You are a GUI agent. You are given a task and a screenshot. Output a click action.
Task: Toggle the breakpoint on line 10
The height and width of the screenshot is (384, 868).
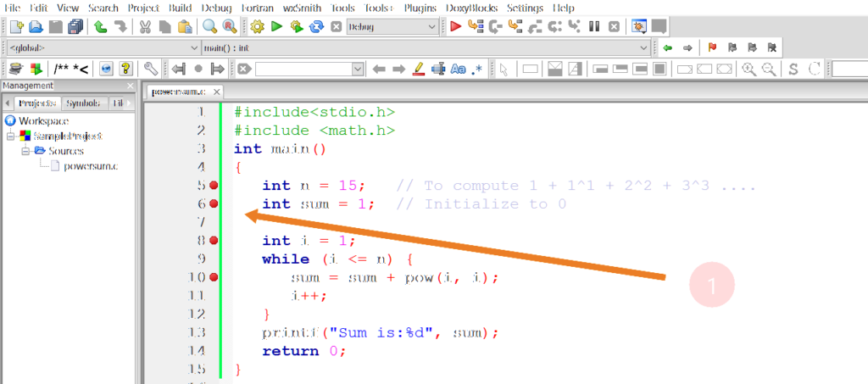(x=214, y=277)
